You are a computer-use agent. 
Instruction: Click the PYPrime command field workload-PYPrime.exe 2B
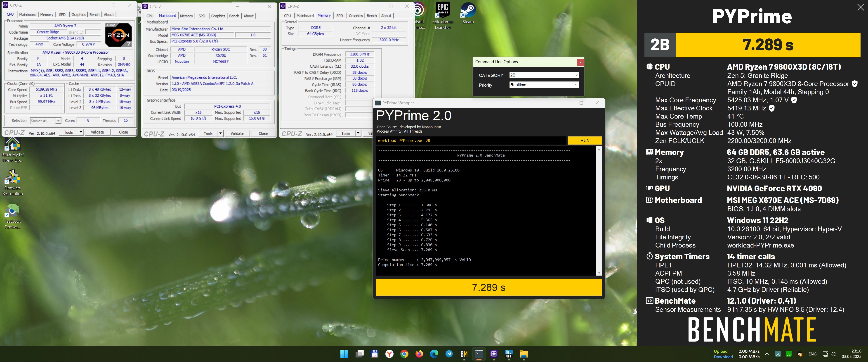pos(471,140)
